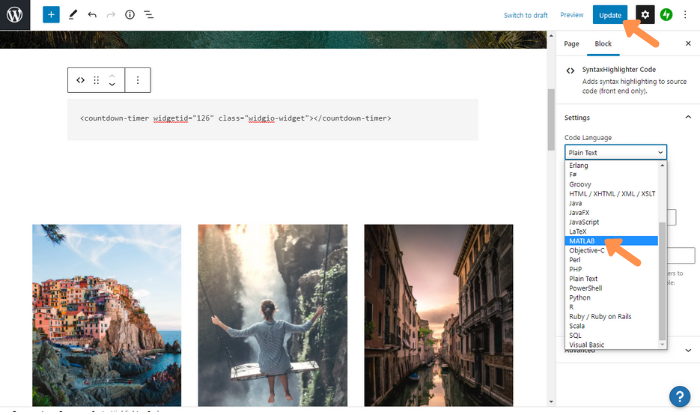This screenshot has height=415, width=700.
Task: Move the block up with arrow
Action: pyautogui.click(x=112, y=75)
